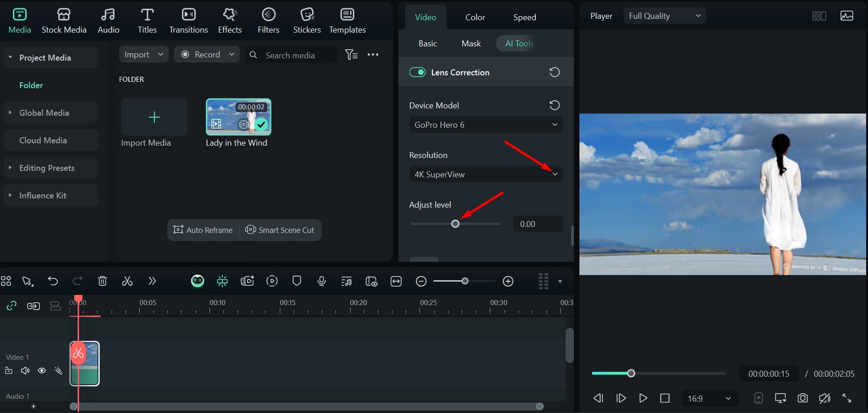This screenshot has height=413, width=868.
Task: Undo the last timeline action
Action: [x=53, y=281]
